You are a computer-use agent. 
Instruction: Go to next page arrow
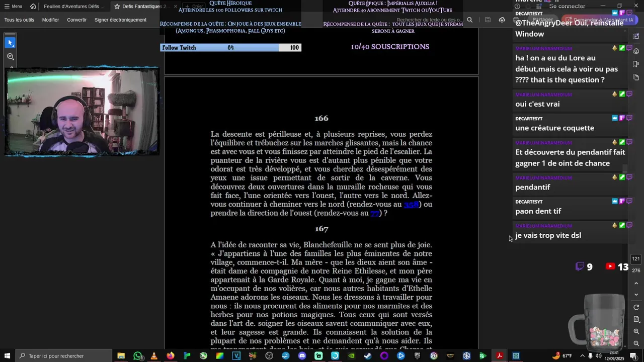click(636, 295)
